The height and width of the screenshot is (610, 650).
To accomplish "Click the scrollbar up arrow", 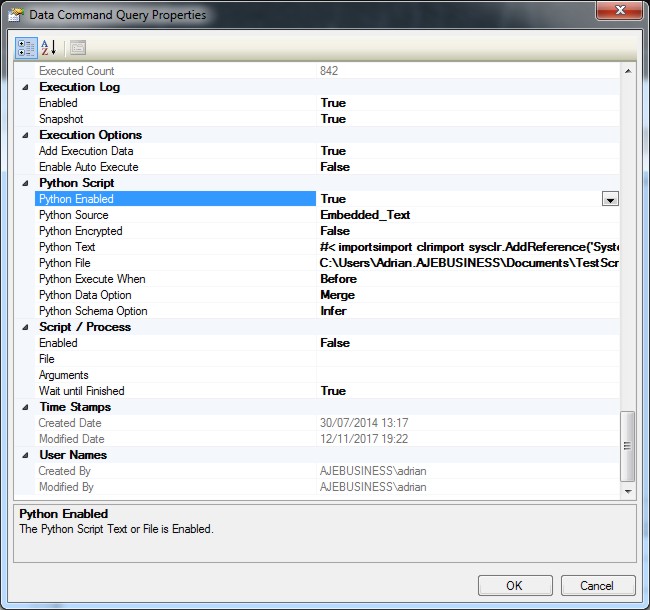I will coord(628,71).
